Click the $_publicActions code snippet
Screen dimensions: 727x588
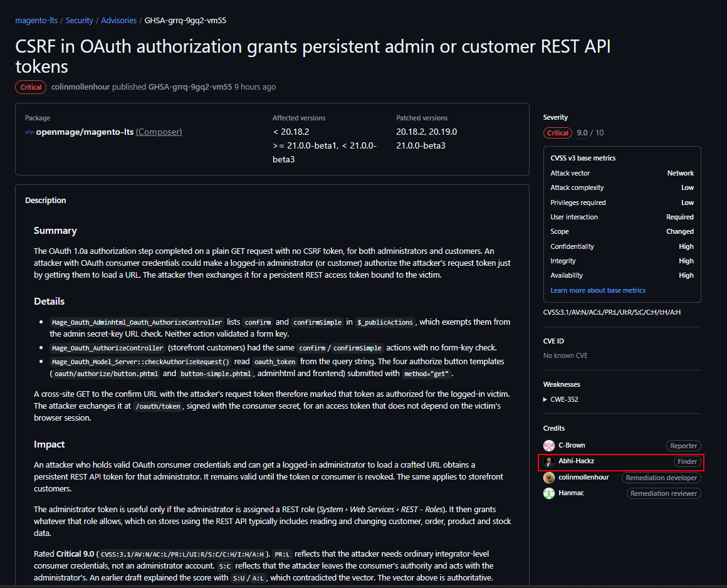[385, 322]
